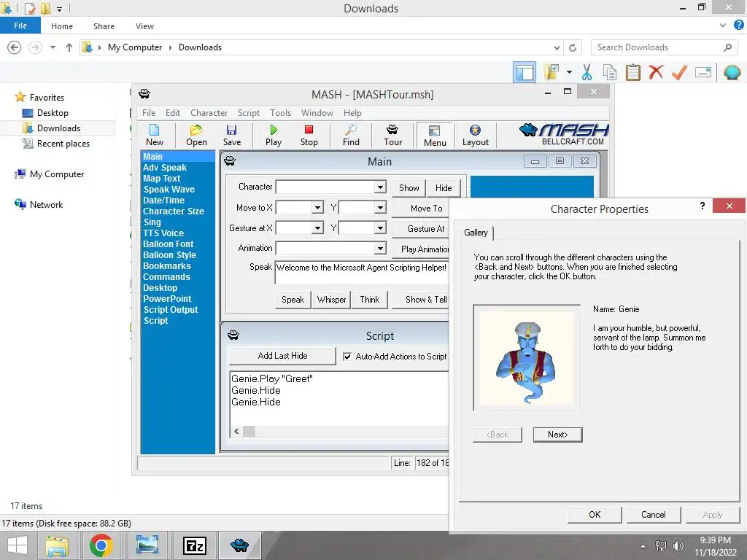The height and width of the screenshot is (560, 747).
Task: Open the MASH Character menu
Action: tap(209, 113)
